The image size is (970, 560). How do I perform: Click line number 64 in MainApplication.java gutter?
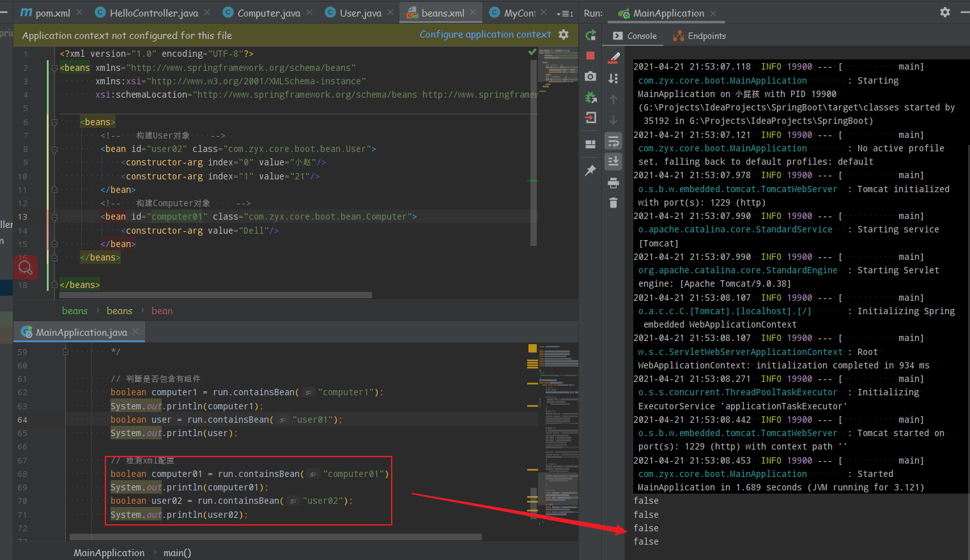(22, 420)
